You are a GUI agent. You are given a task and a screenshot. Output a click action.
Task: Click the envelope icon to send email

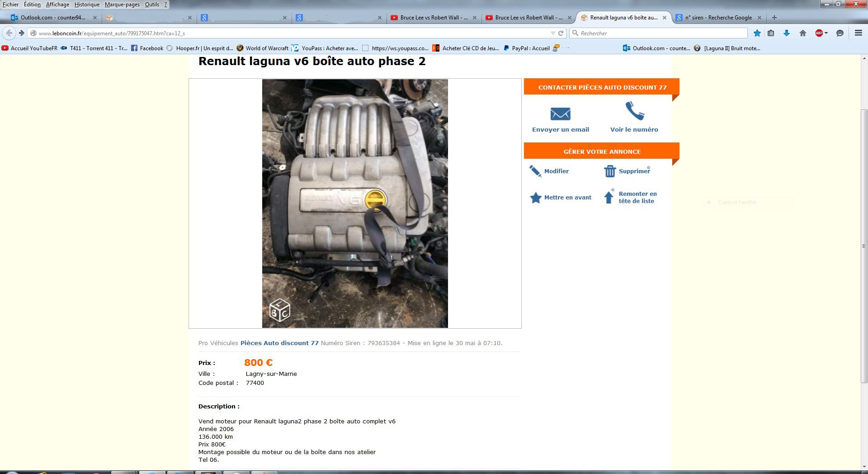pos(560,114)
